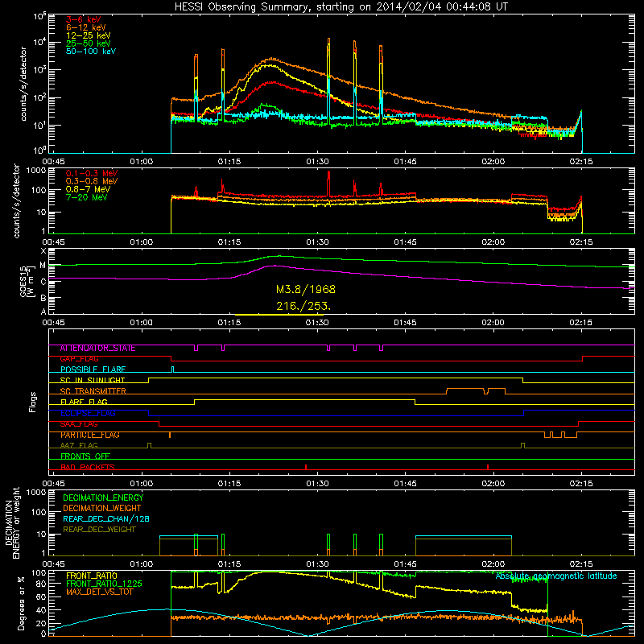Select the 0.1-0.3 MeV legend label
The width and height of the screenshot is (644, 644).
click(92, 173)
